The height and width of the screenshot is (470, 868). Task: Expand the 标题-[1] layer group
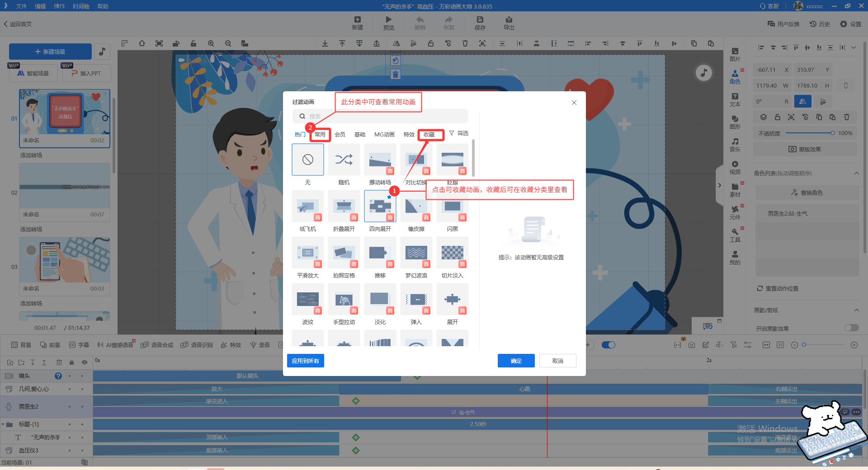pyautogui.click(x=4, y=424)
